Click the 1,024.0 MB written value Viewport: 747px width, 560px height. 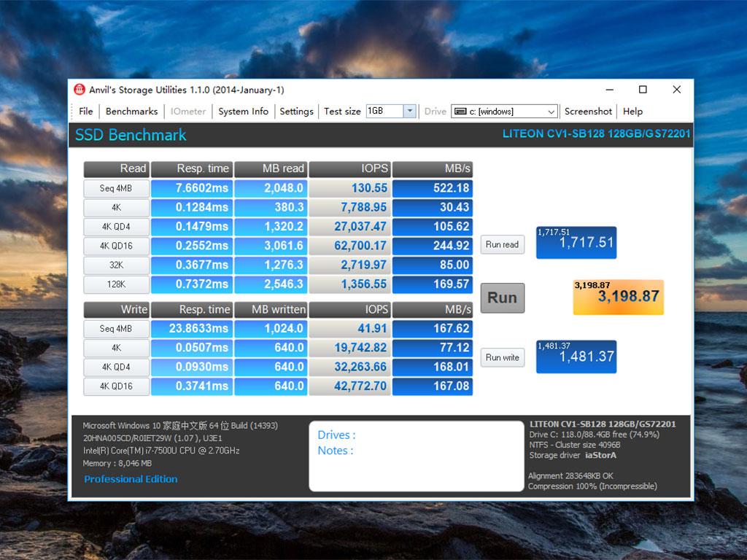271,329
